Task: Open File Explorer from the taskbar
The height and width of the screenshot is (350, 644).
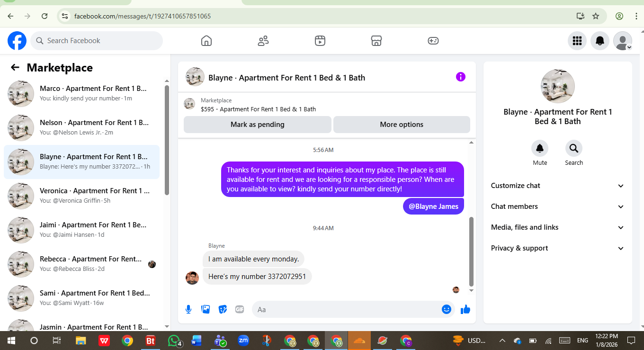Action: 81,341
